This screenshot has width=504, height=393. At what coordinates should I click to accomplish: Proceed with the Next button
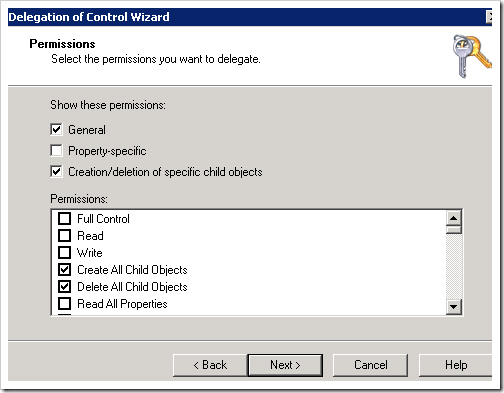coord(285,365)
